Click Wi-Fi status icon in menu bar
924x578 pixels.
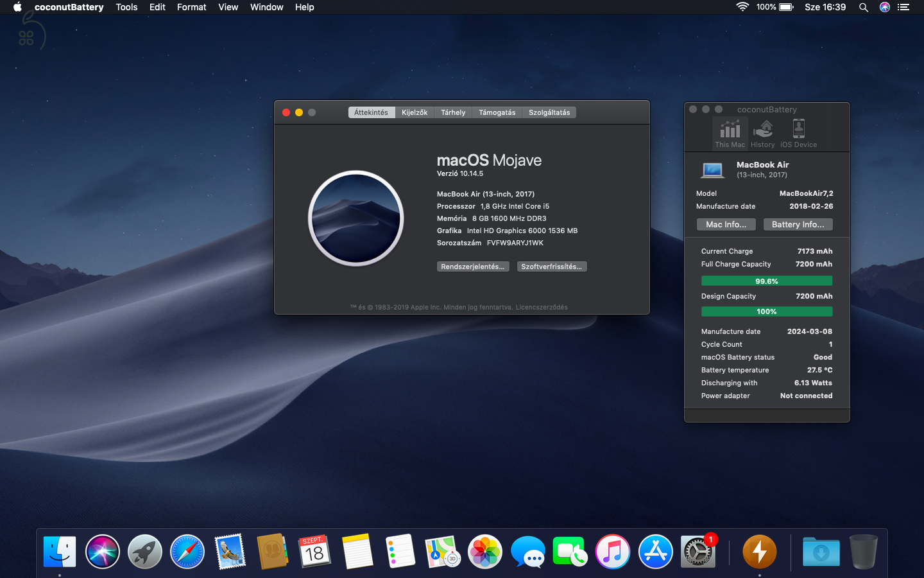click(x=742, y=7)
